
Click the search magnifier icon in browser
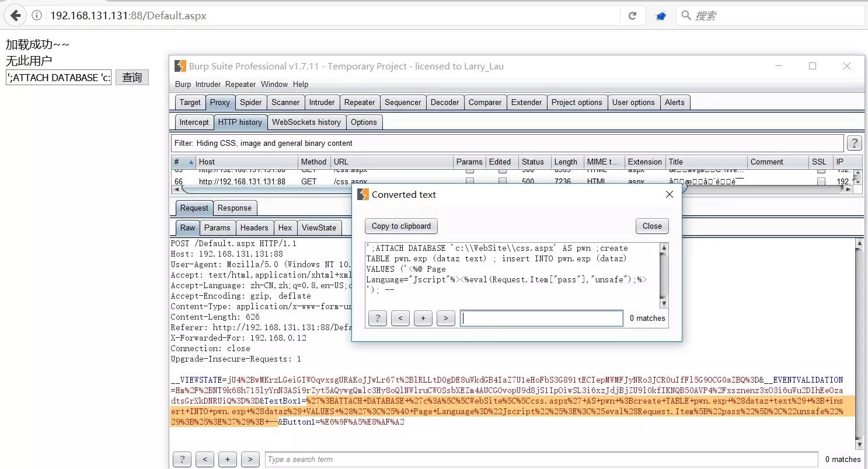click(x=686, y=16)
